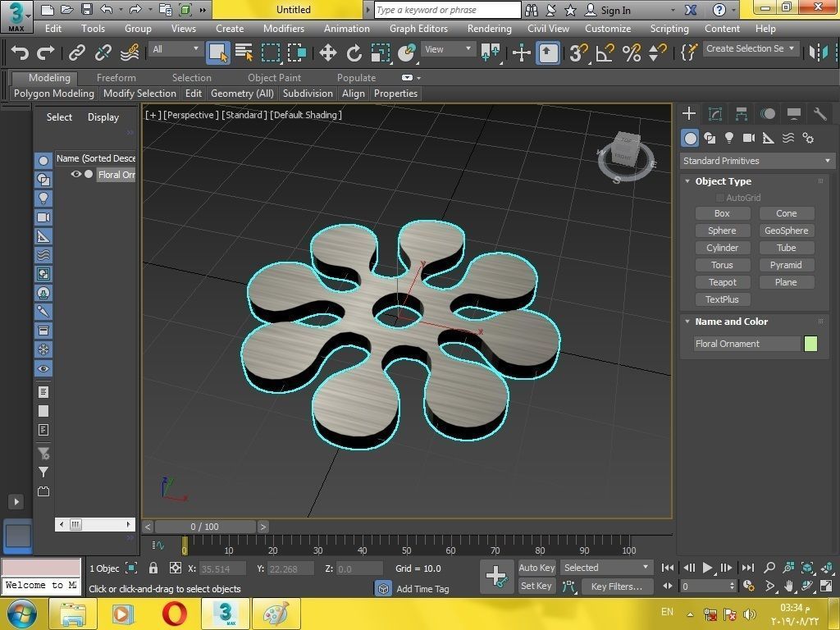The image size is (840, 630).
Task: Open the Standard Primitives dropdown
Action: [x=757, y=161]
